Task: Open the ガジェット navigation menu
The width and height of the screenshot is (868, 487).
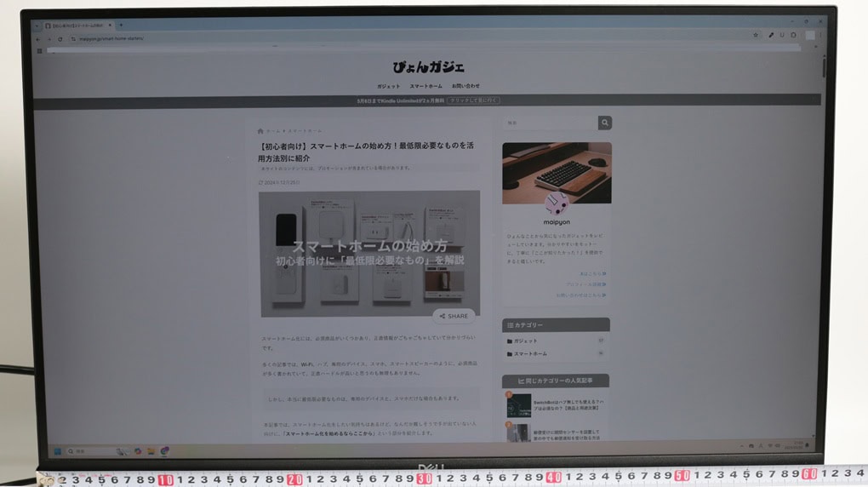Action: click(388, 87)
